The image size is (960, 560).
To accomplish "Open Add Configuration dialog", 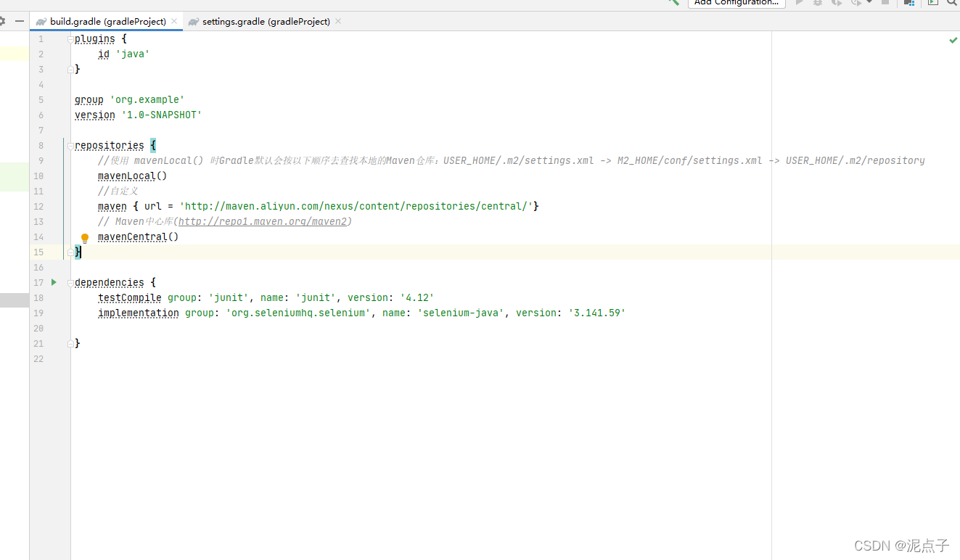I will (x=737, y=3).
